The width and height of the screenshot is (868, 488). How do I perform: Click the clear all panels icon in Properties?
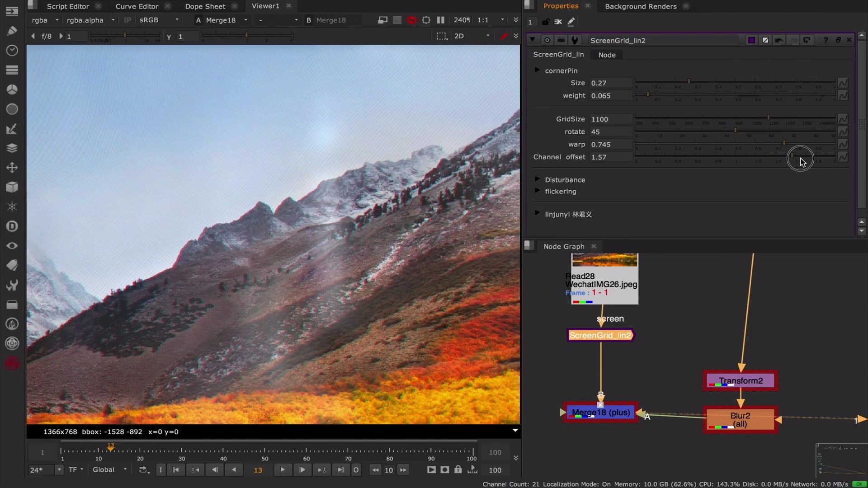[558, 22]
